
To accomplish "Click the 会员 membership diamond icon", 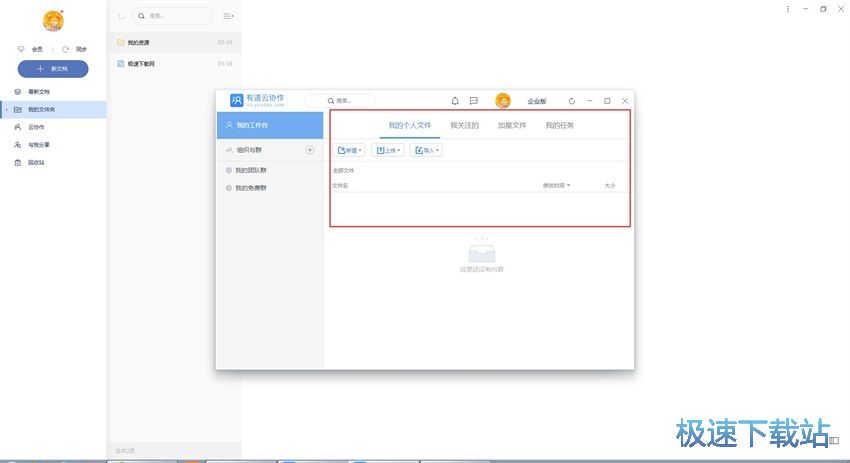I will pos(21,49).
